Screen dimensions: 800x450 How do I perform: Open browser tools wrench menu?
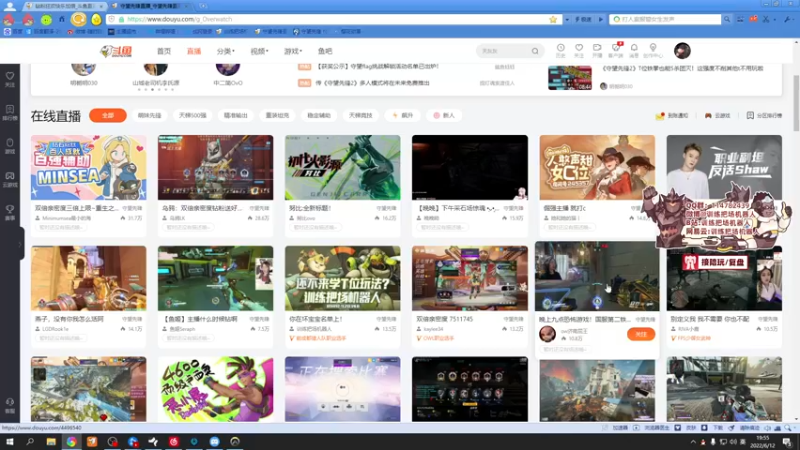(788, 19)
